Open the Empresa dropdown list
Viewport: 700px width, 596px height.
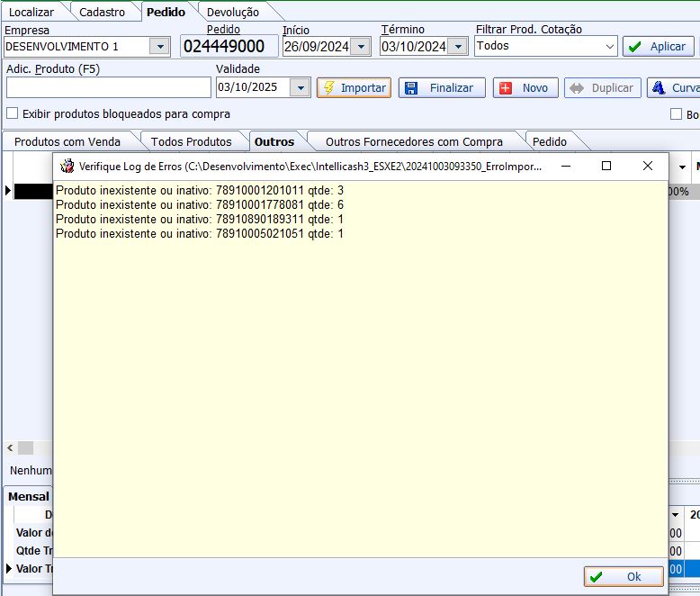pyautogui.click(x=158, y=46)
